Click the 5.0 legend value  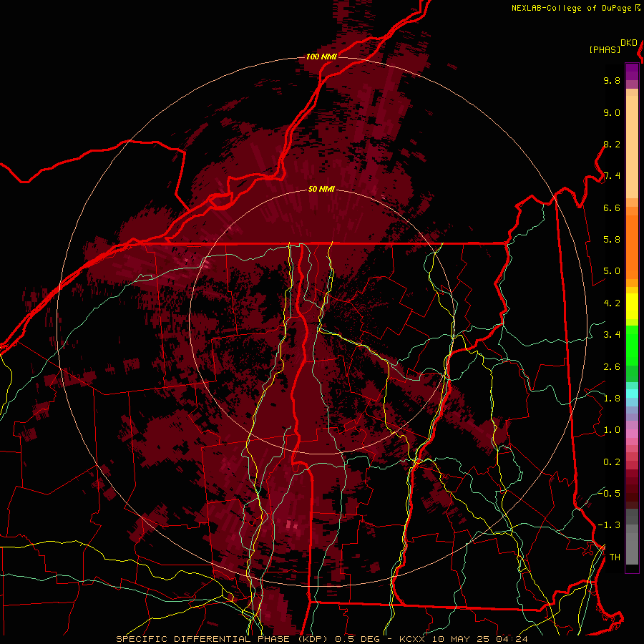coord(612,271)
